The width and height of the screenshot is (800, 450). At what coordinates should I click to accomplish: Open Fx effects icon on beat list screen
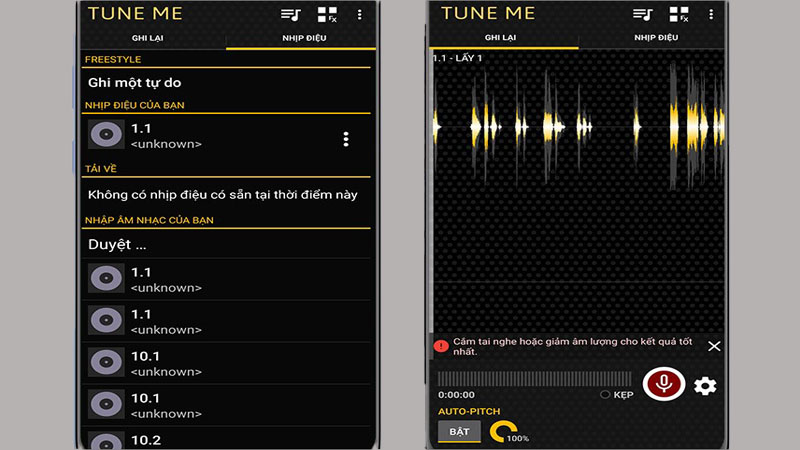[x=327, y=14]
